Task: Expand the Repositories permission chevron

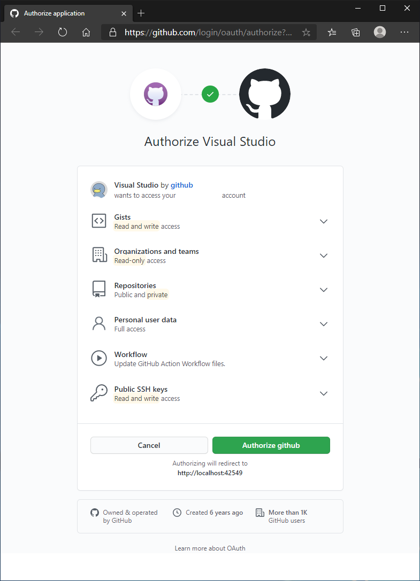Action: coord(324,290)
